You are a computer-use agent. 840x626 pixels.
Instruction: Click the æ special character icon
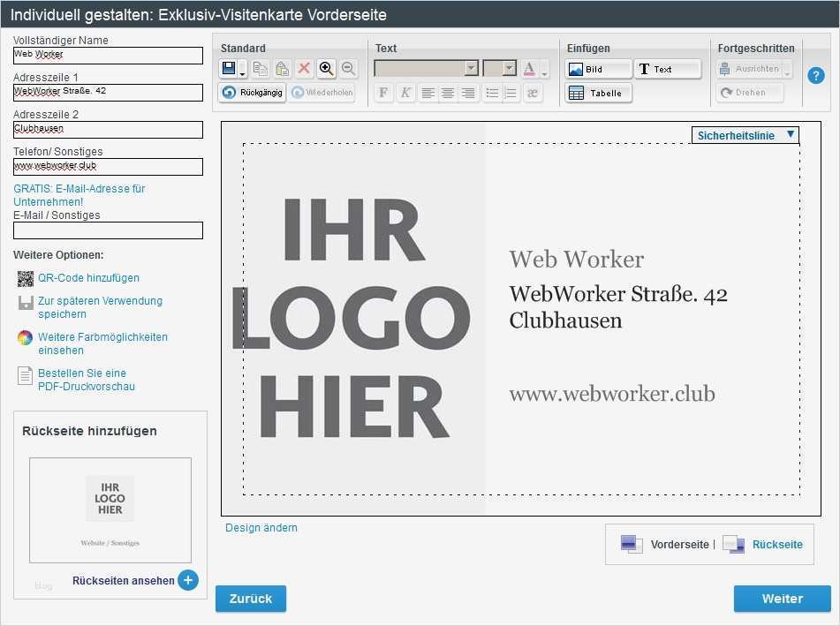[533, 94]
